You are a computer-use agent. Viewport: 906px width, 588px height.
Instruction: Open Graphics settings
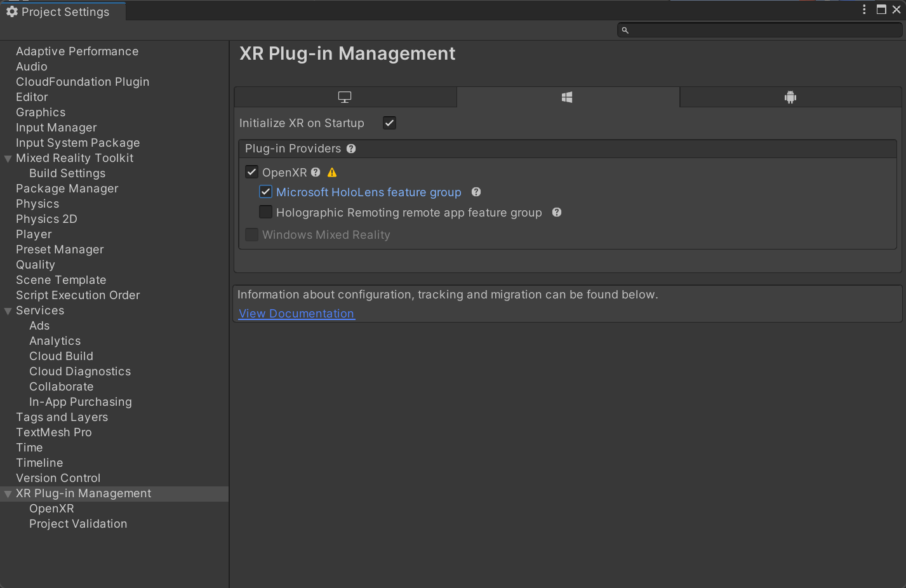[41, 112]
